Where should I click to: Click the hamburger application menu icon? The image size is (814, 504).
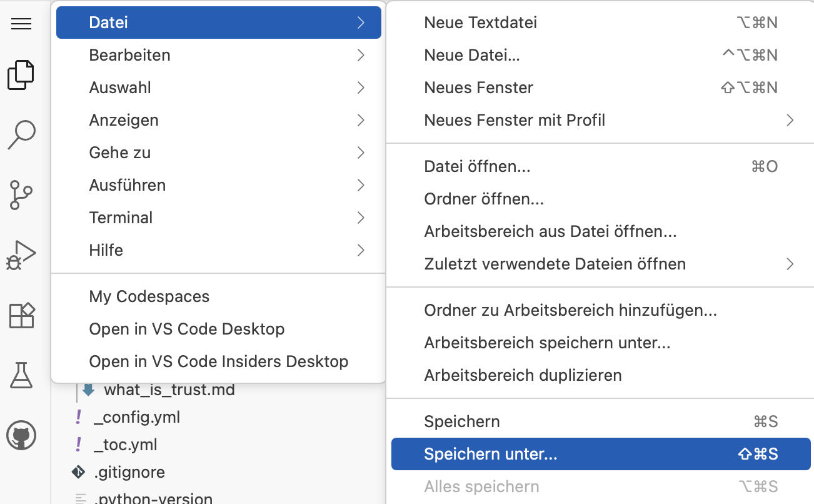[21, 24]
